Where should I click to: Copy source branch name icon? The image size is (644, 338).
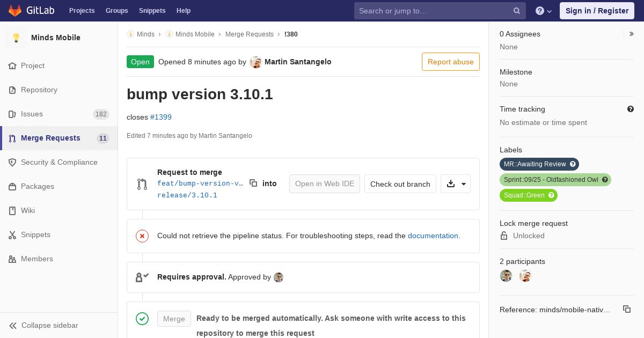tap(253, 183)
